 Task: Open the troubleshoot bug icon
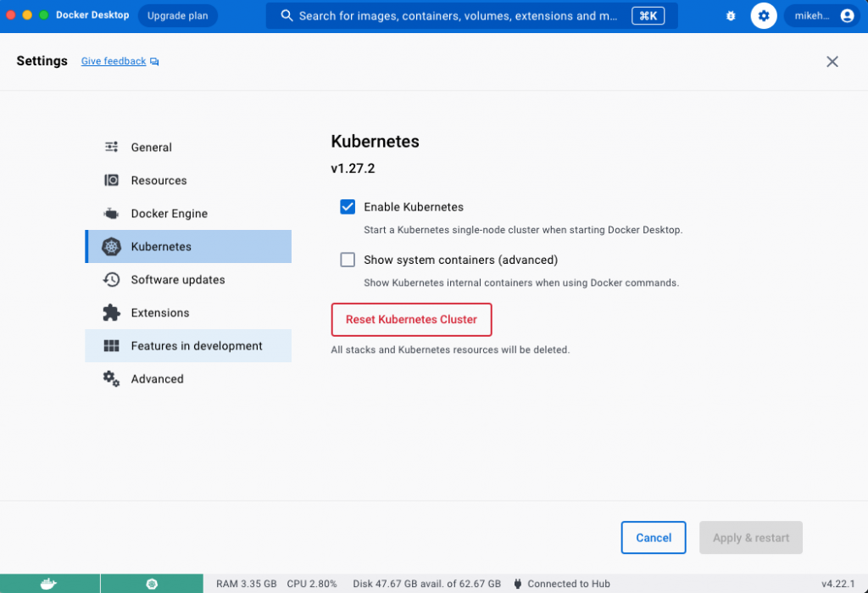click(x=731, y=16)
